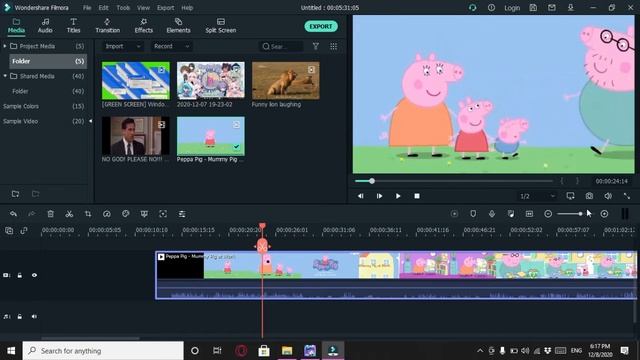Save project with disk icon
This screenshot has width=640, height=360.
(x=533, y=8)
